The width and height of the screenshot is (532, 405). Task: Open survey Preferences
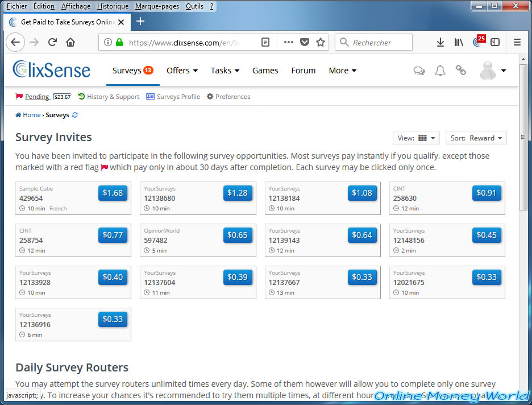(228, 97)
